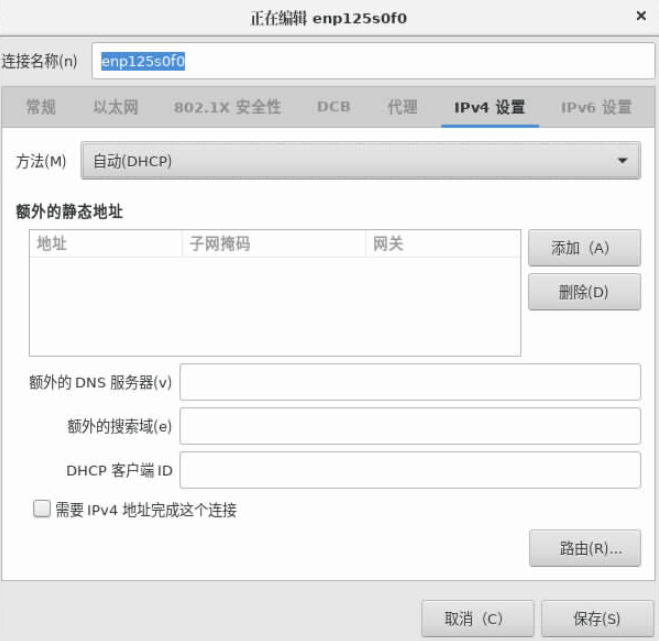Enable 需要 IPv4 地址完成这个连接 checkbox

click(x=42, y=509)
